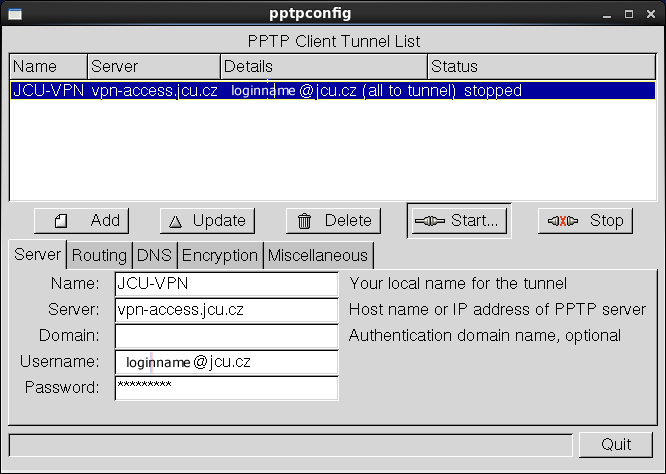This screenshot has width=666, height=474.
Task: Quit the pptpconfig application
Action: coord(616,445)
